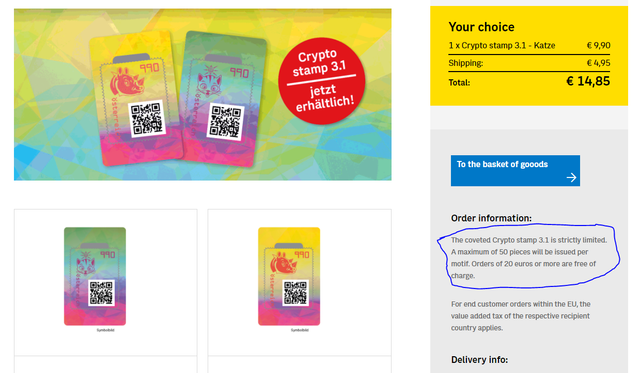Click the Total price € 14,85

[x=588, y=81]
